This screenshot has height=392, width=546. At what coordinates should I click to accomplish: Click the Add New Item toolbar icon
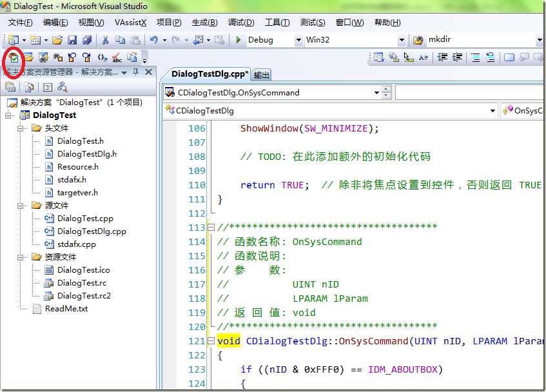point(35,40)
